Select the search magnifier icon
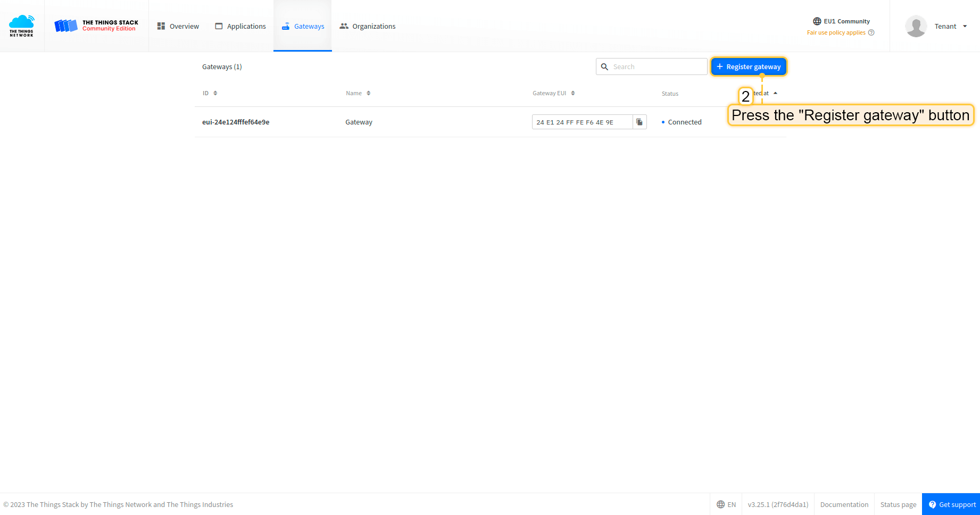Image resolution: width=980 pixels, height=515 pixels. point(604,67)
